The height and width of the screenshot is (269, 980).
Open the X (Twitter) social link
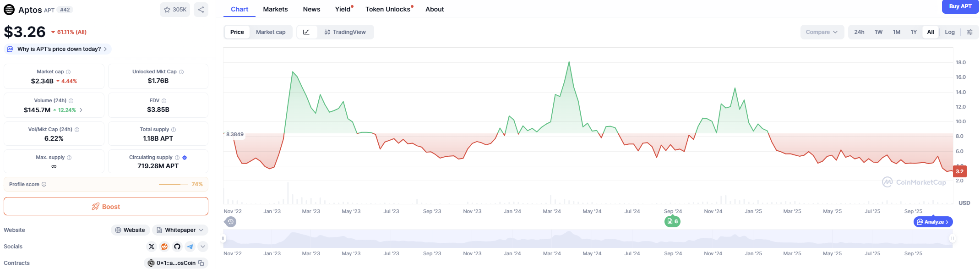[152, 247]
